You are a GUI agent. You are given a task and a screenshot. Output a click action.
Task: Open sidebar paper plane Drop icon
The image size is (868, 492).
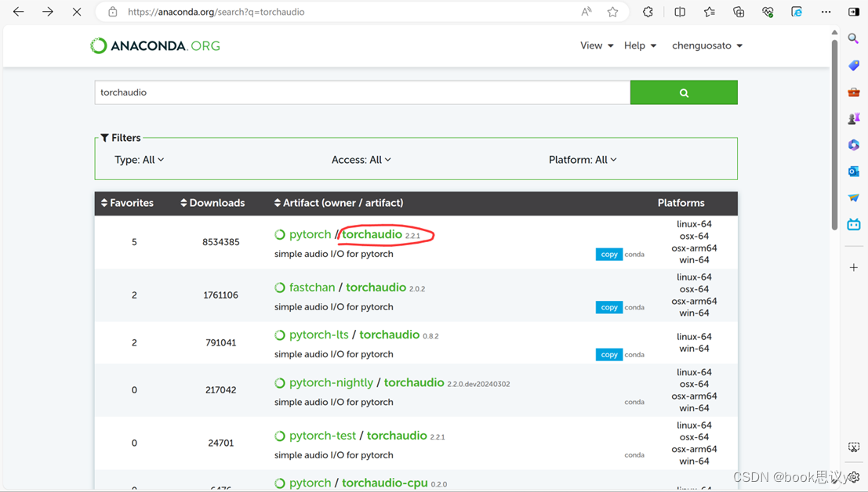(x=854, y=198)
